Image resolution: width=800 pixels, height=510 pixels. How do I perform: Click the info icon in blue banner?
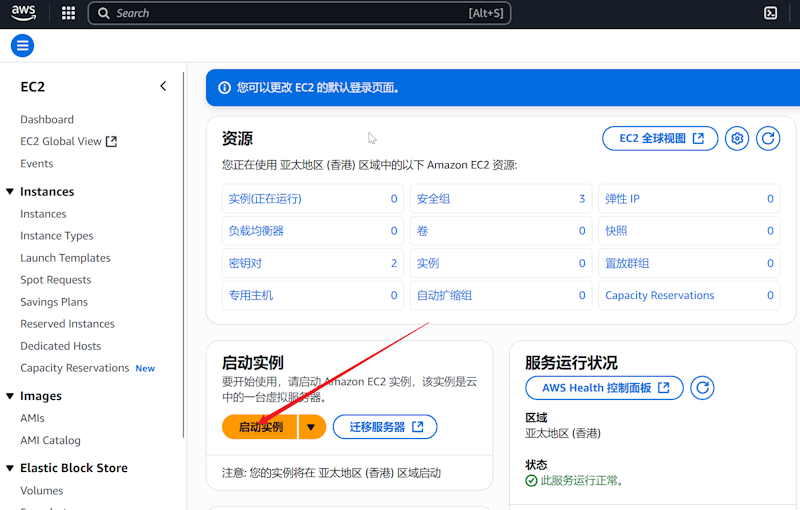point(224,88)
